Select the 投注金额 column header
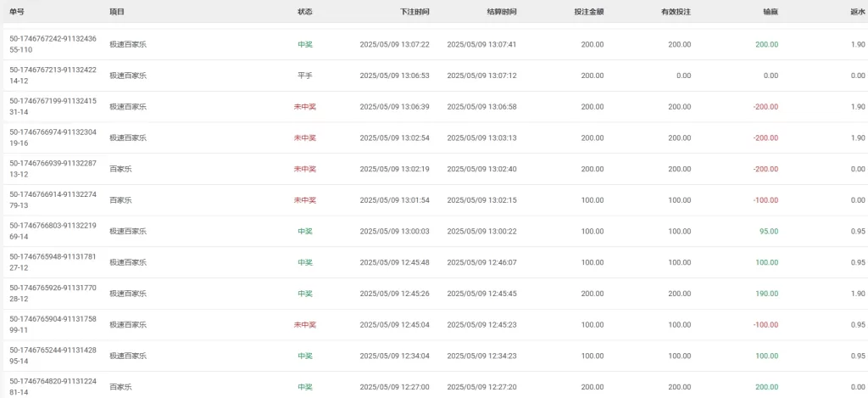The image size is (868, 398). click(x=589, y=11)
